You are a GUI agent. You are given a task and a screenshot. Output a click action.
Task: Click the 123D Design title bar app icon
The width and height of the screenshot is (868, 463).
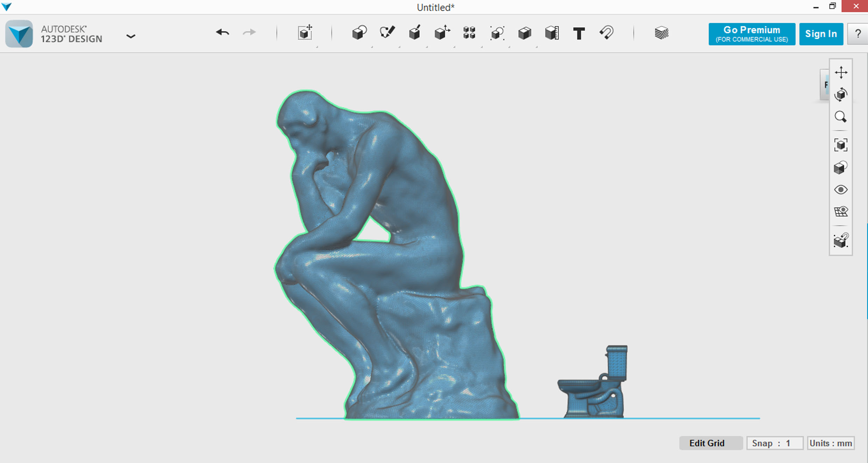pyautogui.click(x=6, y=6)
